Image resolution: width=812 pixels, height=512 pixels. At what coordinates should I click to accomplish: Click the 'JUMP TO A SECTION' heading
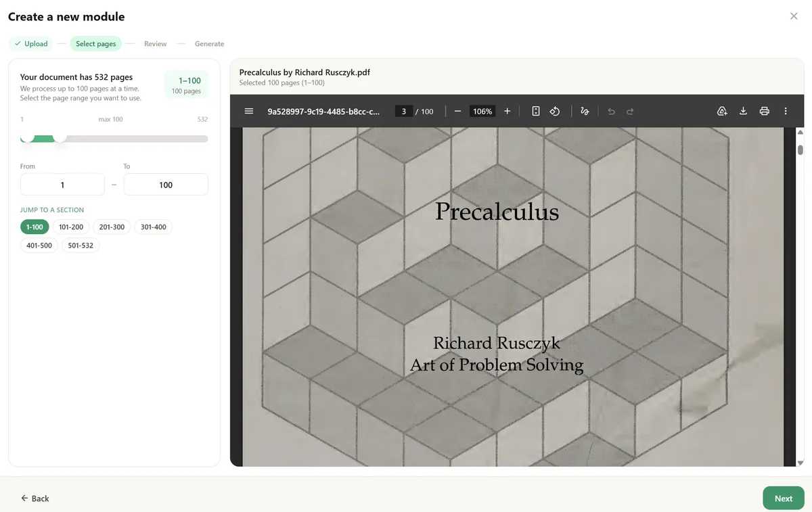click(52, 210)
